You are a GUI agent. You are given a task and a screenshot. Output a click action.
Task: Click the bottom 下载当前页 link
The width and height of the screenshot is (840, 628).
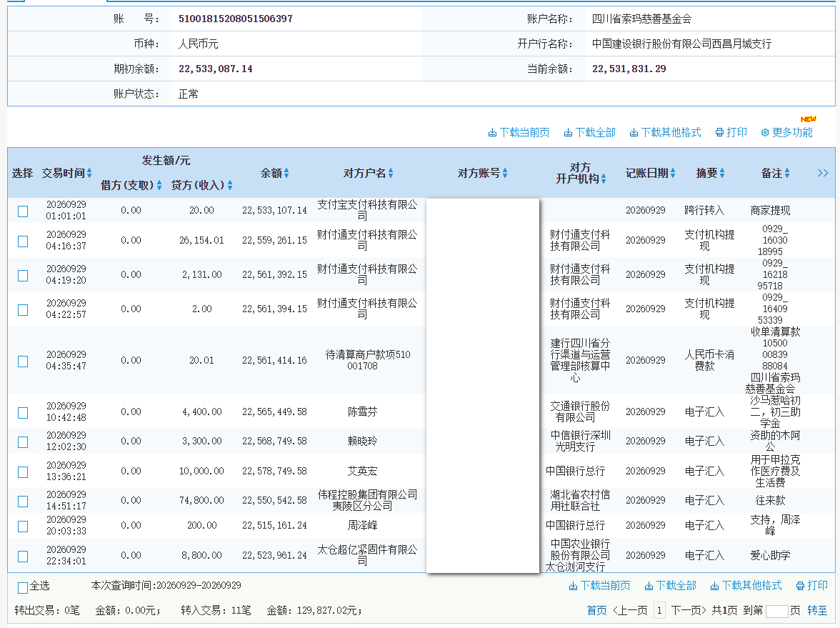click(599, 586)
